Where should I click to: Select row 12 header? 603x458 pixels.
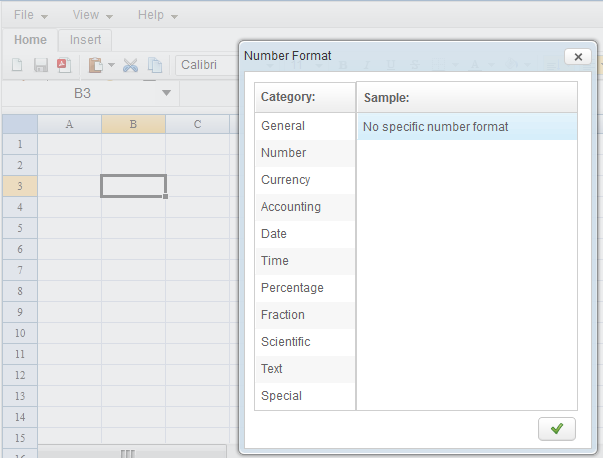pyautogui.click(x=20, y=375)
